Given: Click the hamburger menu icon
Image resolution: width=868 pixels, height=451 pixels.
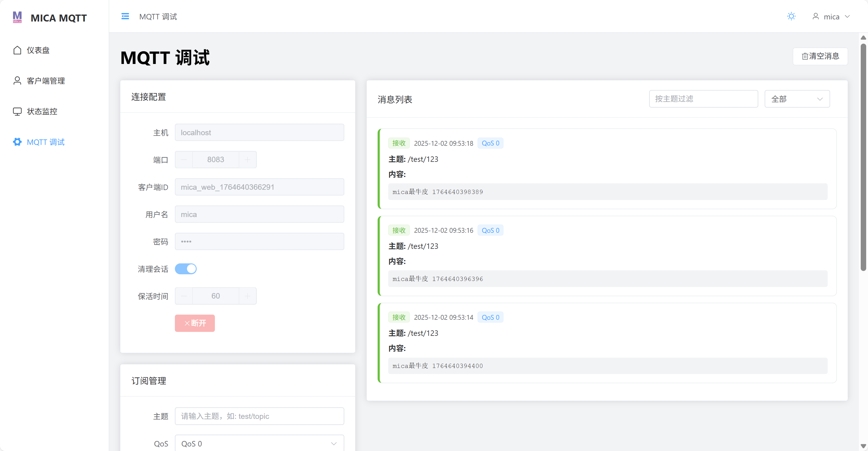Looking at the screenshot, I should (125, 16).
